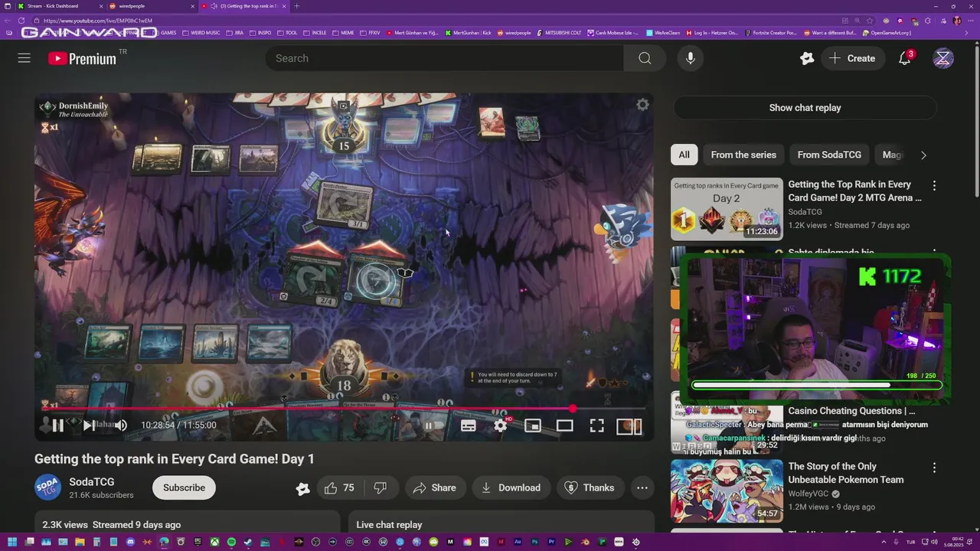Click the search magnifier button
Image resolution: width=980 pixels, height=551 pixels.
pos(645,58)
